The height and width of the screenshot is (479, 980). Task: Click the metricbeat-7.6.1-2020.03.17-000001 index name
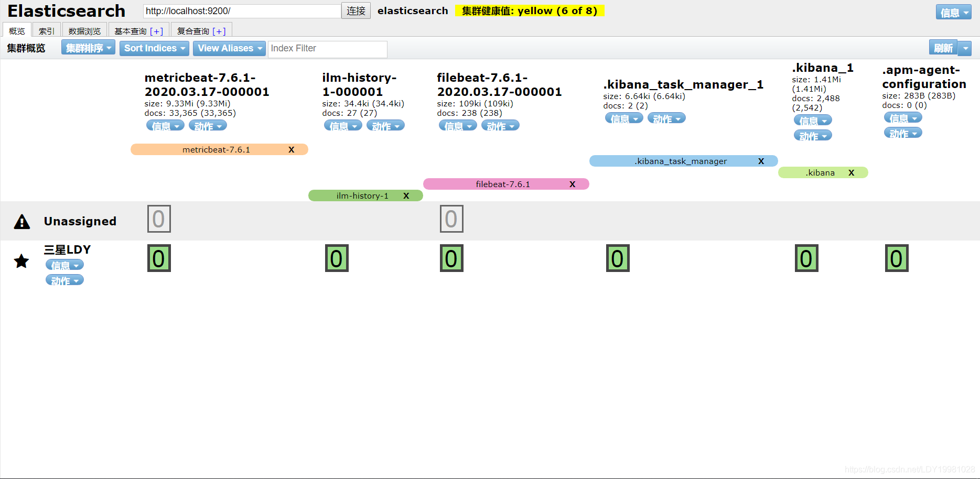tap(207, 85)
